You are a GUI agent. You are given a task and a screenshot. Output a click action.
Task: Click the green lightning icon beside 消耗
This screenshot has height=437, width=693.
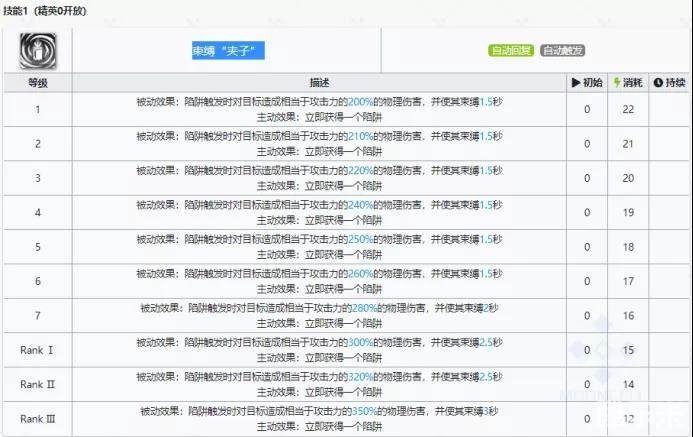click(616, 82)
